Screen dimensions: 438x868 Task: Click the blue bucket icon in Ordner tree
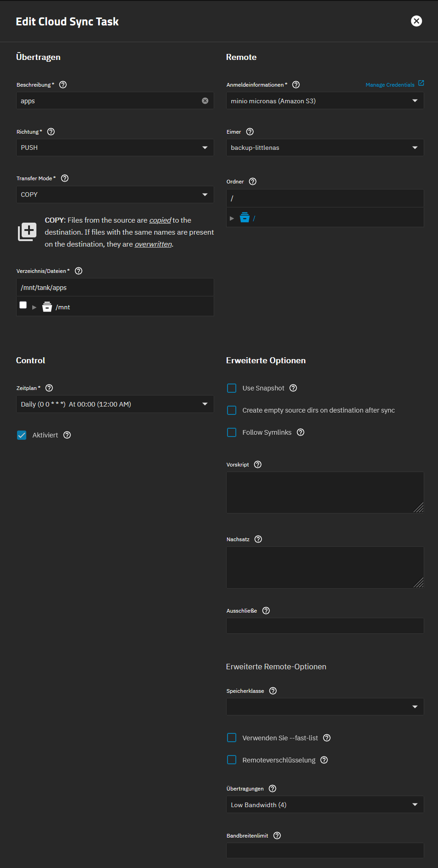(245, 218)
